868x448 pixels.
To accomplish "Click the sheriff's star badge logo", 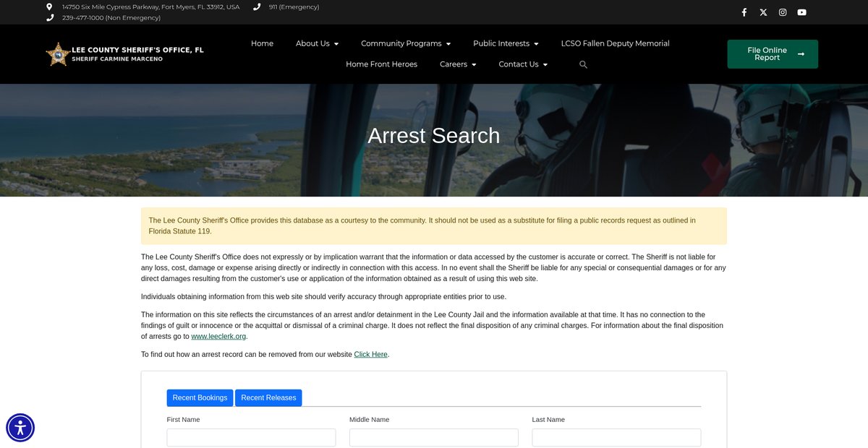I will tap(57, 54).
